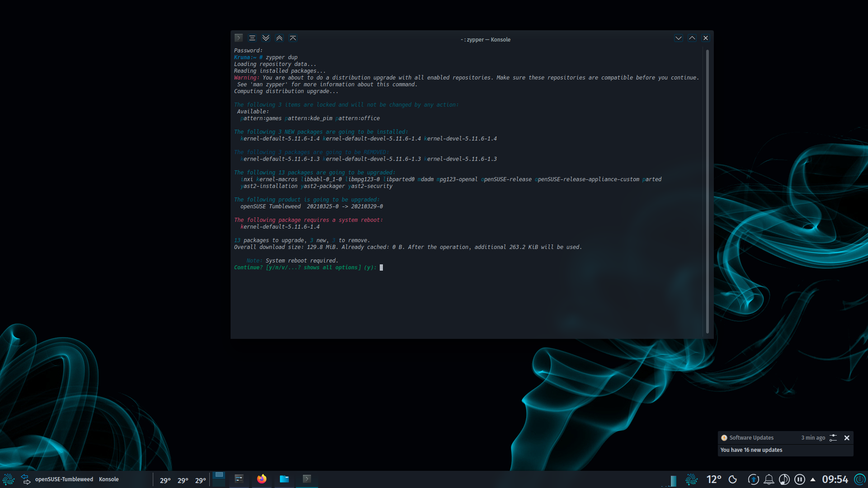Click 'System reboot required.' note in terminal
868x488 pixels.
tap(302, 261)
